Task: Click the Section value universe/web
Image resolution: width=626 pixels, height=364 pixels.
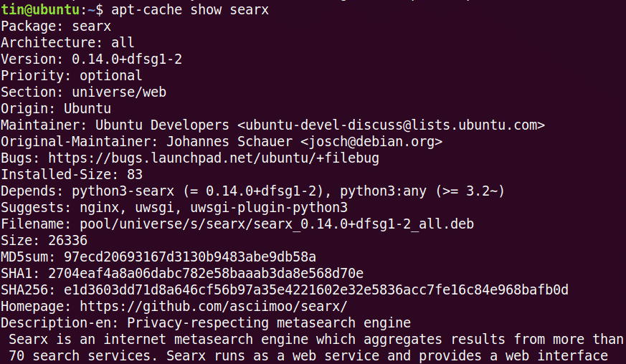Action: 119,92
